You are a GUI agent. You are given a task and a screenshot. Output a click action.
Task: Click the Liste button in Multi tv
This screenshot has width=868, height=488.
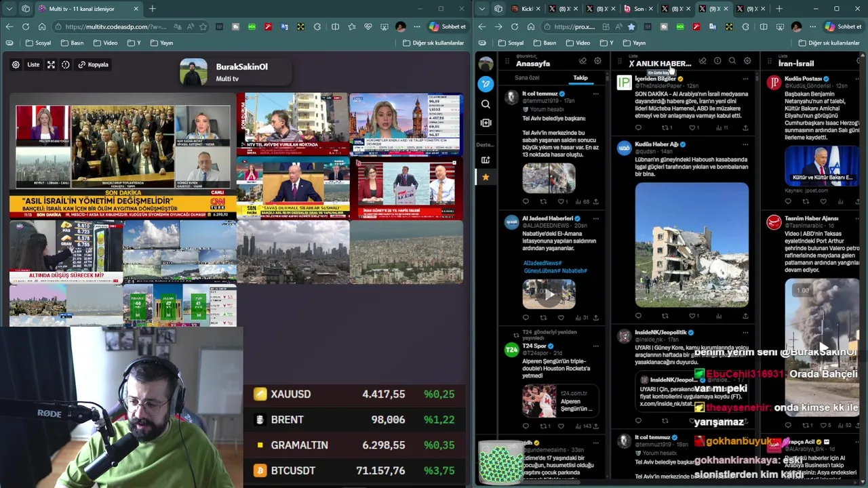point(33,65)
